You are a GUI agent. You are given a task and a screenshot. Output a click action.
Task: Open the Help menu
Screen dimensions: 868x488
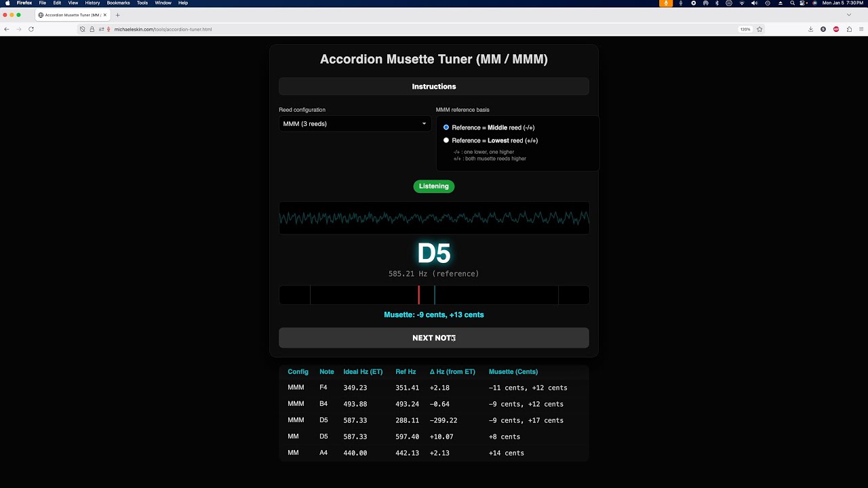pyautogui.click(x=183, y=3)
